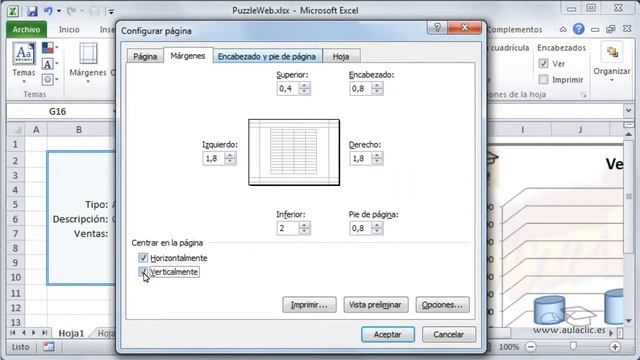Open theme fonts icon
Image resolution: width=640 pixels, height=360 pixels.
50,64
